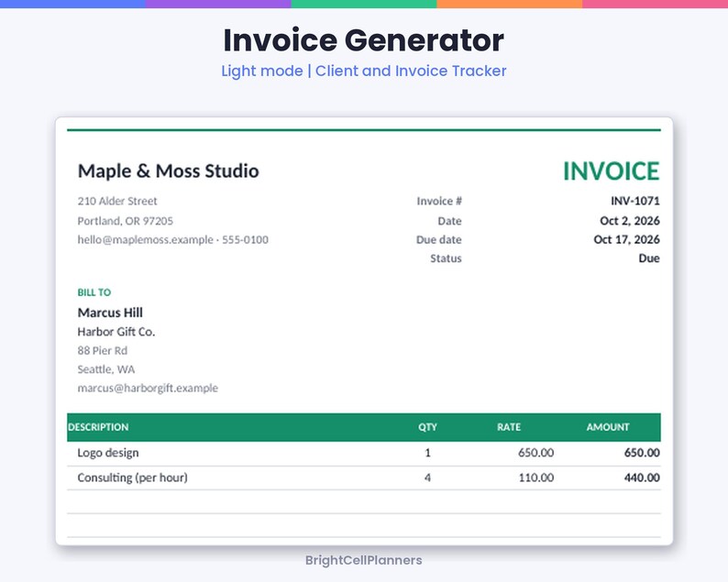Select the 440.00 amount cell
Image resolution: width=728 pixels, height=582 pixels.
coord(642,478)
